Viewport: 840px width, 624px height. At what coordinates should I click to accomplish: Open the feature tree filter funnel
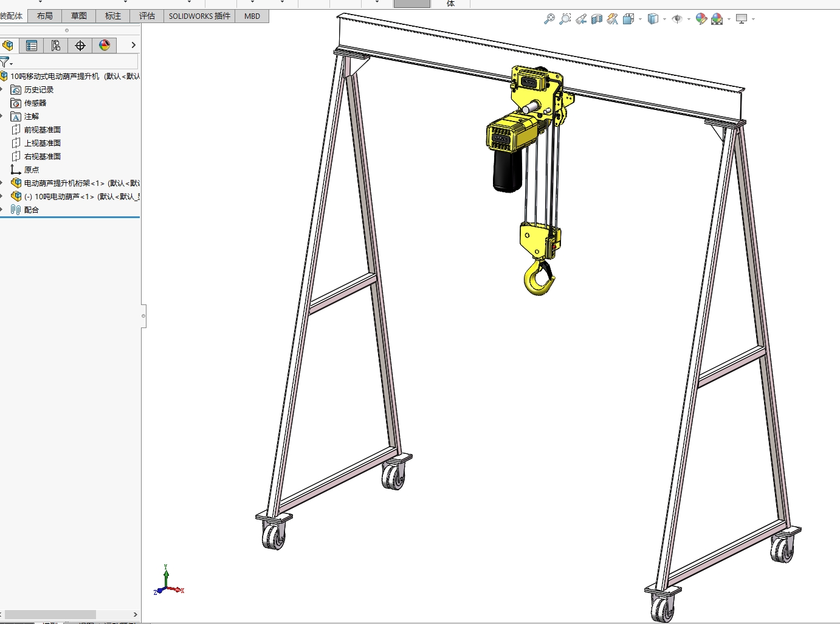pyautogui.click(x=5, y=62)
